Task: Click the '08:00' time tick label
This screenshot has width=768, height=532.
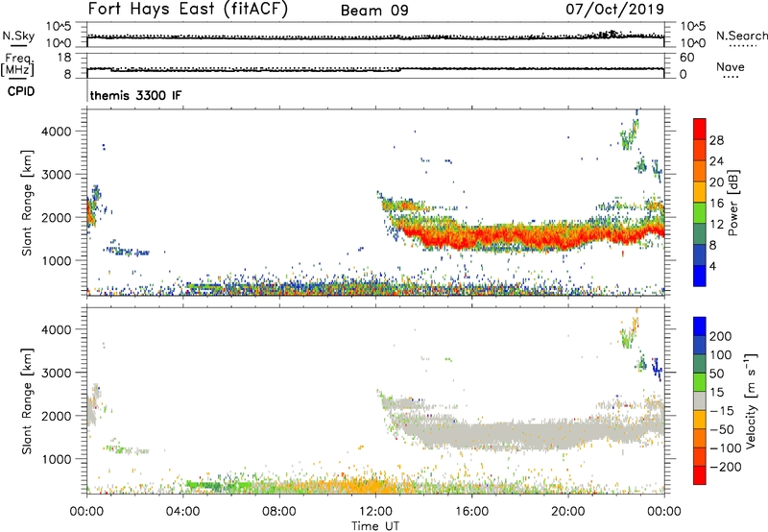Action: [279, 512]
